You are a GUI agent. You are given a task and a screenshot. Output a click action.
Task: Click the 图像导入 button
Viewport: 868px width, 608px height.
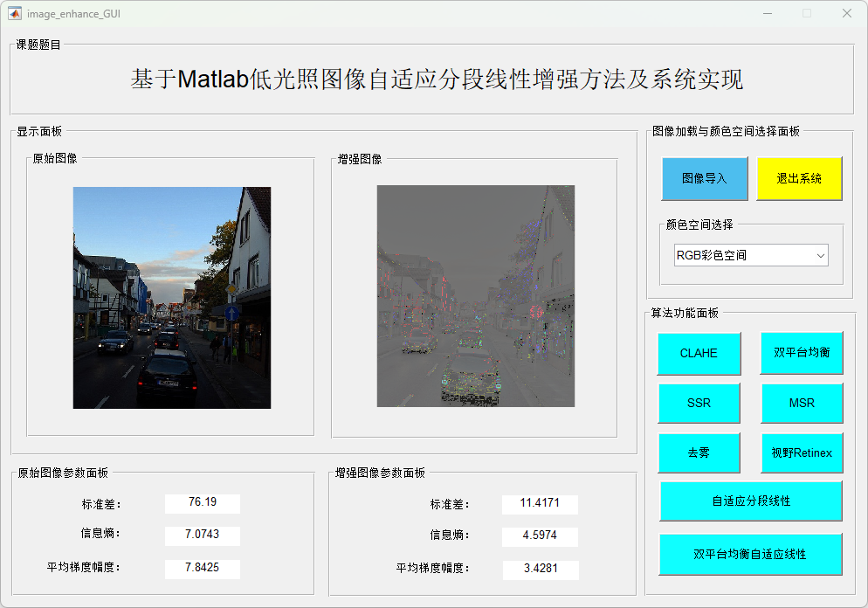click(x=705, y=178)
